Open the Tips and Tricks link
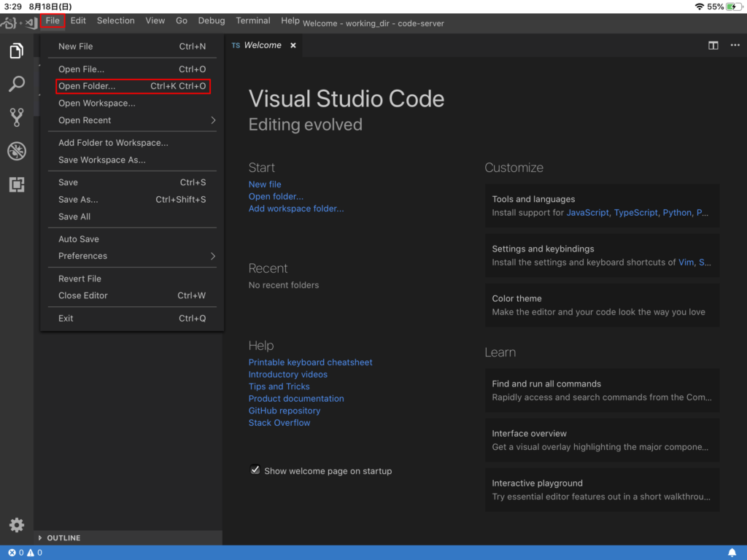Image resolution: width=747 pixels, height=560 pixels. tap(279, 386)
